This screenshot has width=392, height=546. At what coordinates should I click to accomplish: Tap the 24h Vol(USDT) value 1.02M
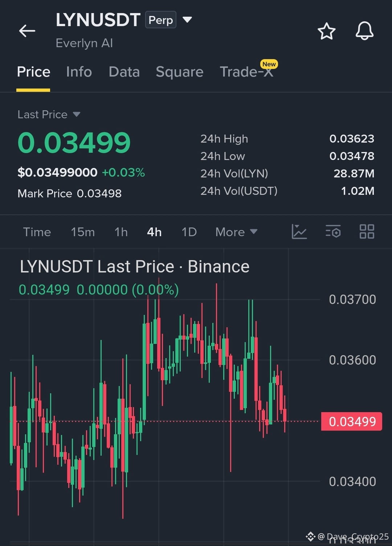[x=358, y=191]
